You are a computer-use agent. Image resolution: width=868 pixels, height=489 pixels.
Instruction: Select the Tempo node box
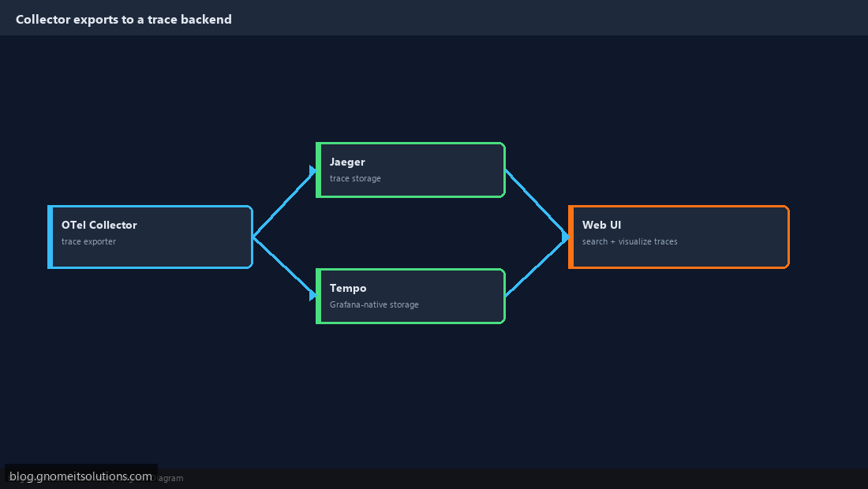[x=410, y=296]
